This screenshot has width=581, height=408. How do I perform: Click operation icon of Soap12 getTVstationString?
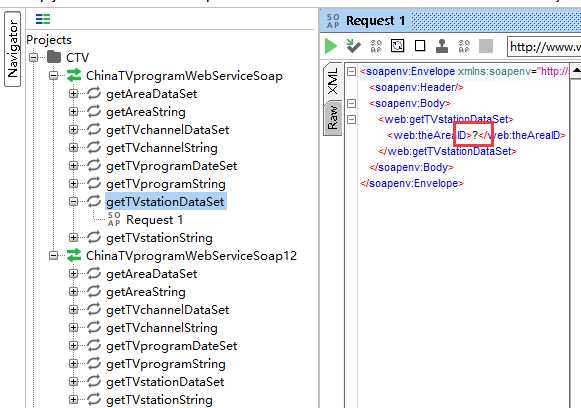click(94, 399)
